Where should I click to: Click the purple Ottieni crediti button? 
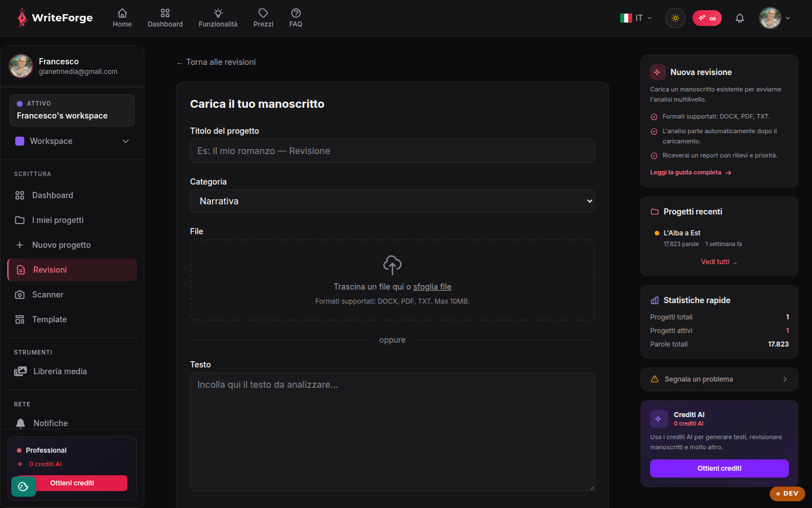[720, 468]
